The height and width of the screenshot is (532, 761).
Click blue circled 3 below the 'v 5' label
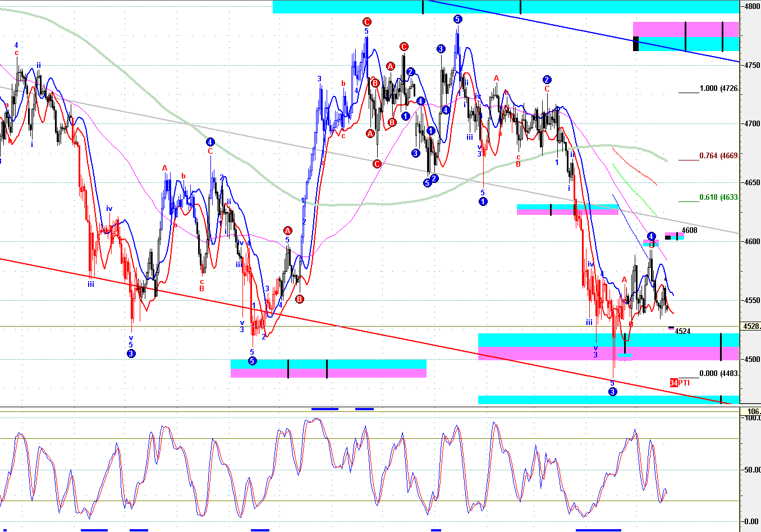(131, 354)
